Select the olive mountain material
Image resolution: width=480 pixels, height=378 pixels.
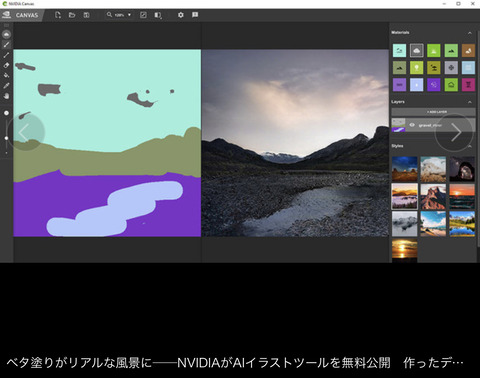(x=399, y=68)
